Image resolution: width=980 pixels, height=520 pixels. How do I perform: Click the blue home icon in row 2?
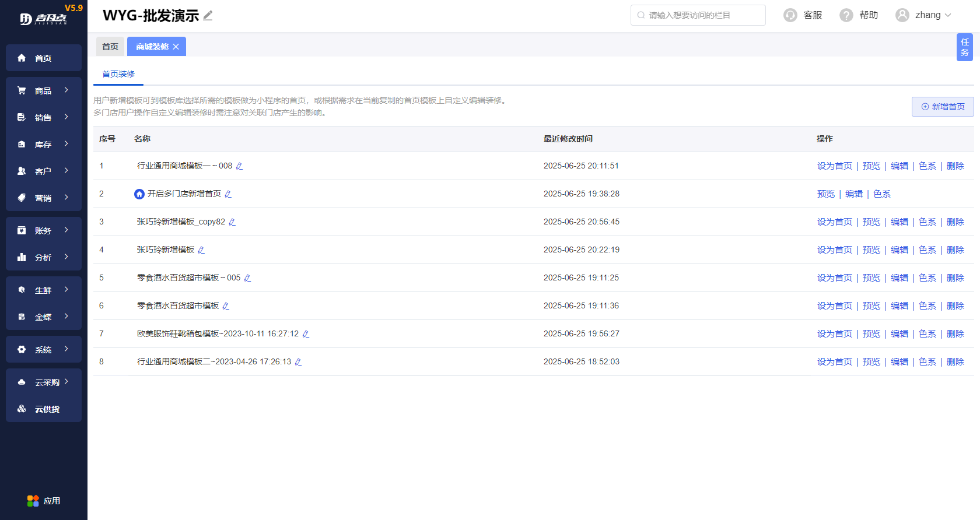[139, 194]
